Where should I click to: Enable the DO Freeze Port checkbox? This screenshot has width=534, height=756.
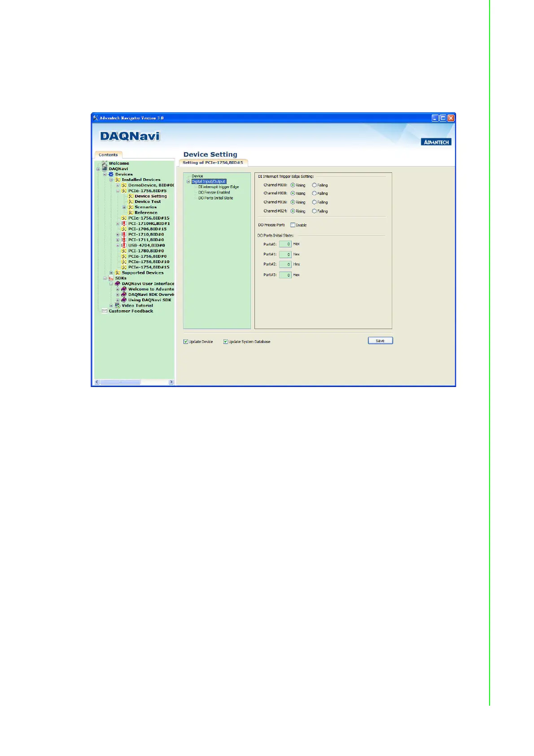293,225
